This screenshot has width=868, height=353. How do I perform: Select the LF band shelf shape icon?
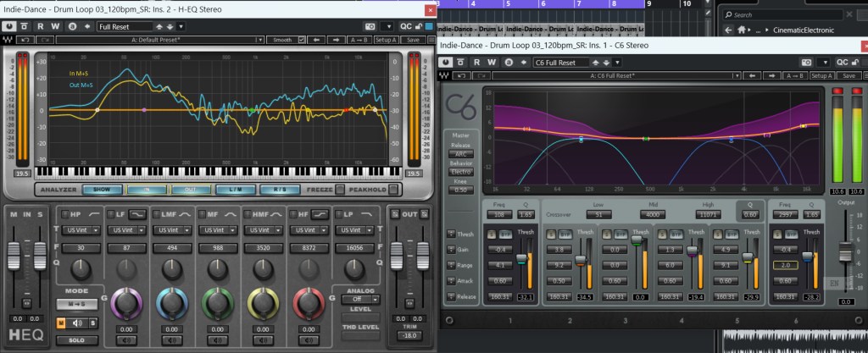click(x=136, y=214)
